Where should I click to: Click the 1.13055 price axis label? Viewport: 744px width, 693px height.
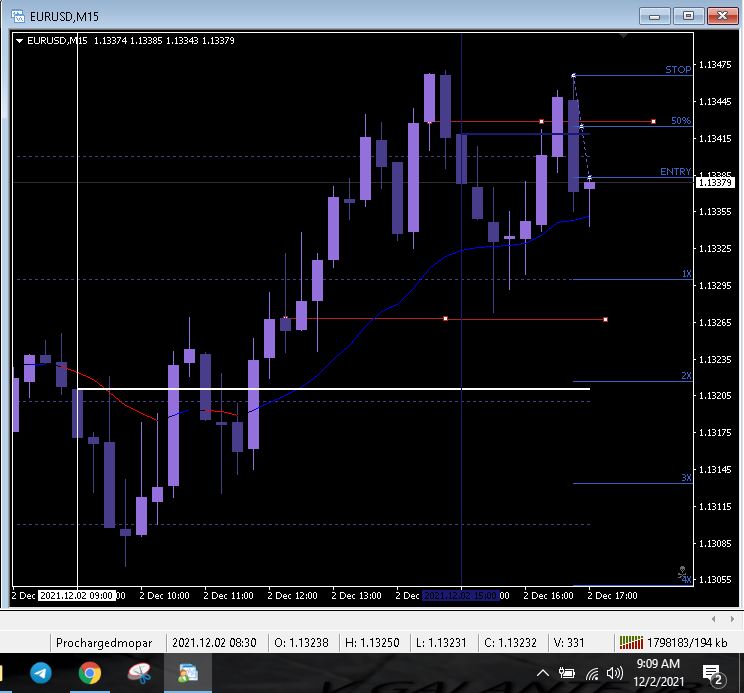715,580
